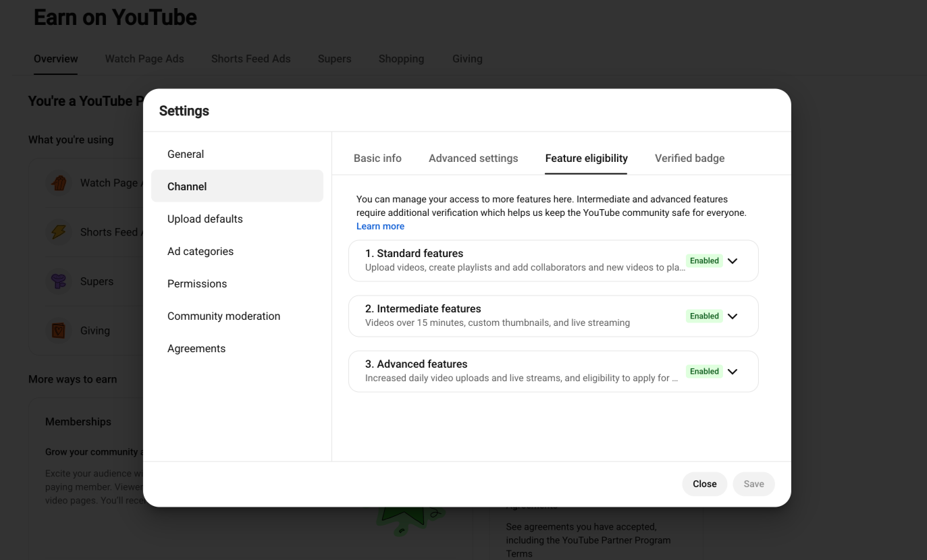
Task: Click the '3. Advanced features' title
Action: 416,364
